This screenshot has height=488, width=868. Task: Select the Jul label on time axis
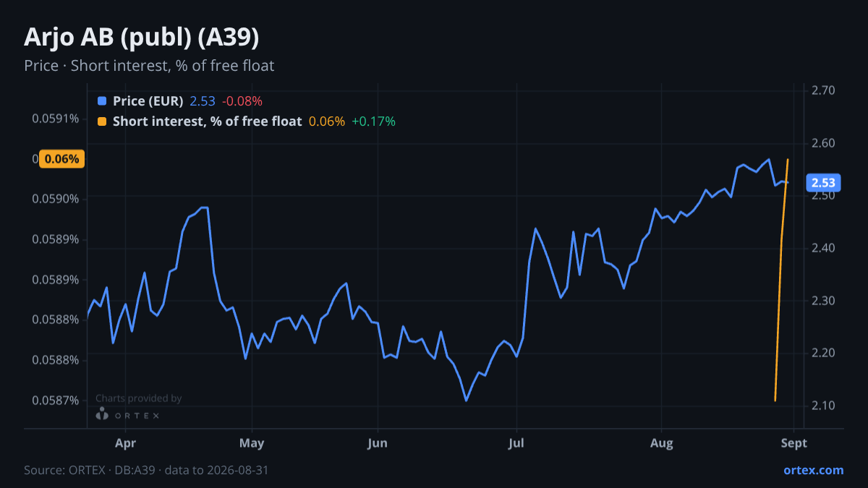pyautogui.click(x=516, y=442)
